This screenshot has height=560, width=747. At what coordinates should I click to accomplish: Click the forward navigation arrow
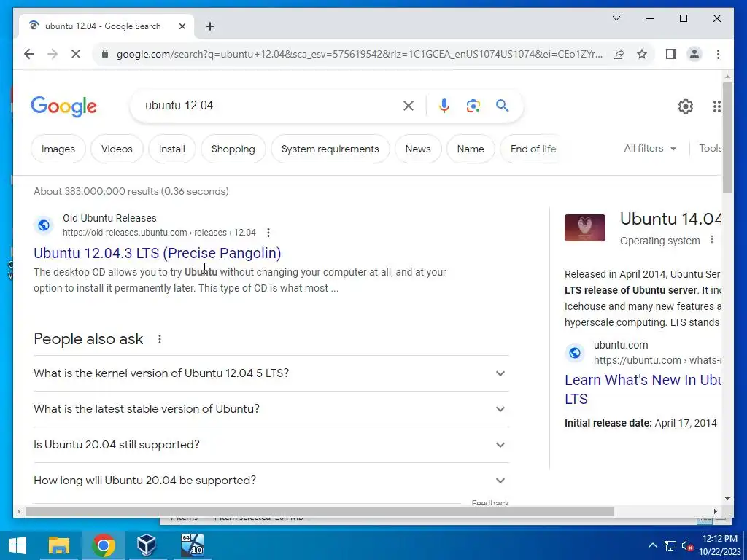coord(53,54)
